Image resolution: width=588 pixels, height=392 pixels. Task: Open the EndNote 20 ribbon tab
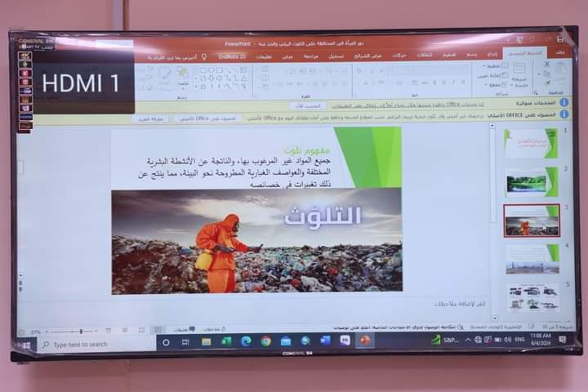(232, 56)
